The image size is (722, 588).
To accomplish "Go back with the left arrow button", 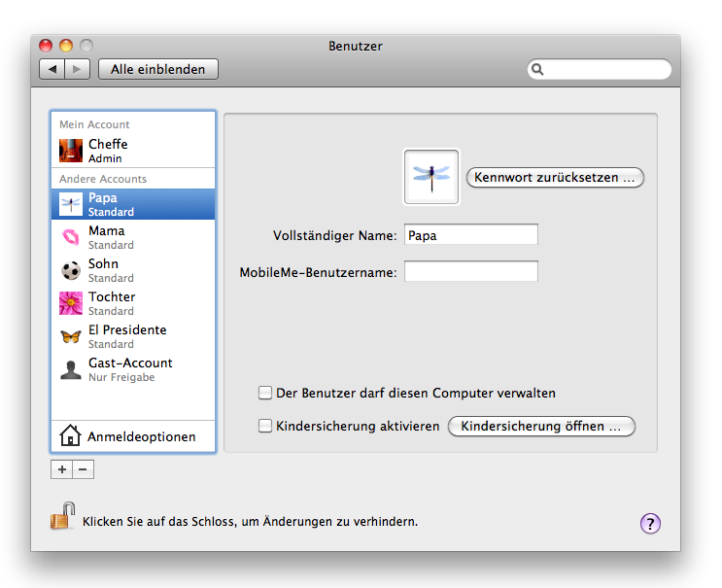I will click(52, 69).
